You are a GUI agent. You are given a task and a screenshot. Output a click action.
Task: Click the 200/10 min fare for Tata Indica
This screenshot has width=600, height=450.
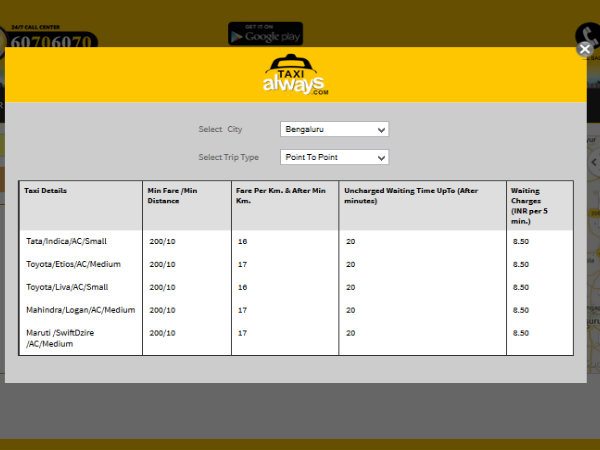(162, 241)
